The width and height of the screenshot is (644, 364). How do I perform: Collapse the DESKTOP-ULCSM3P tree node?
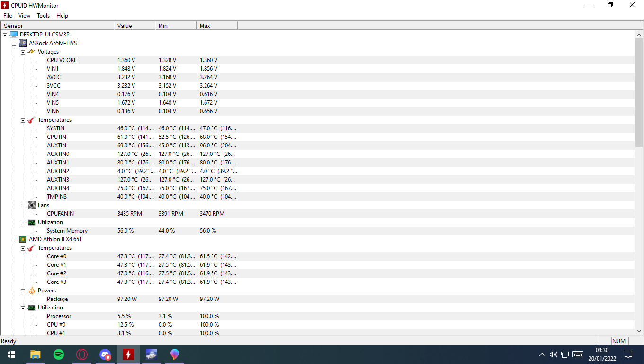(5, 35)
